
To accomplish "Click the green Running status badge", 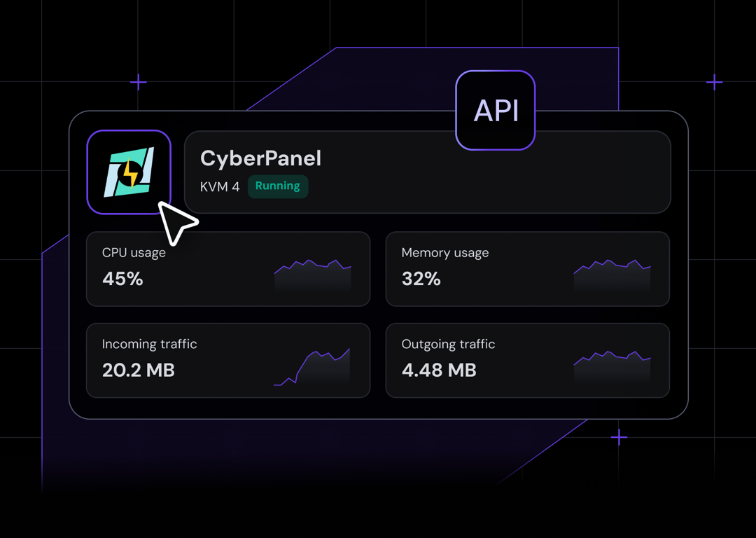I will click(278, 186).
